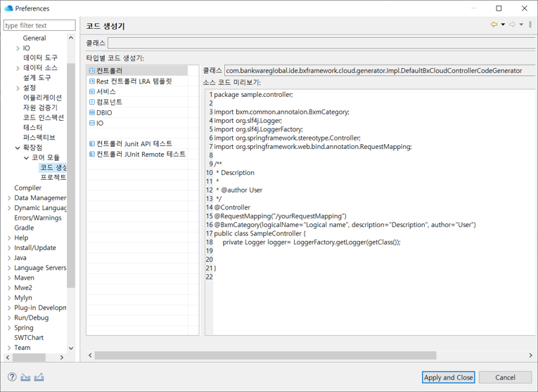Expand the 설정 tree node

click(18, 88)
